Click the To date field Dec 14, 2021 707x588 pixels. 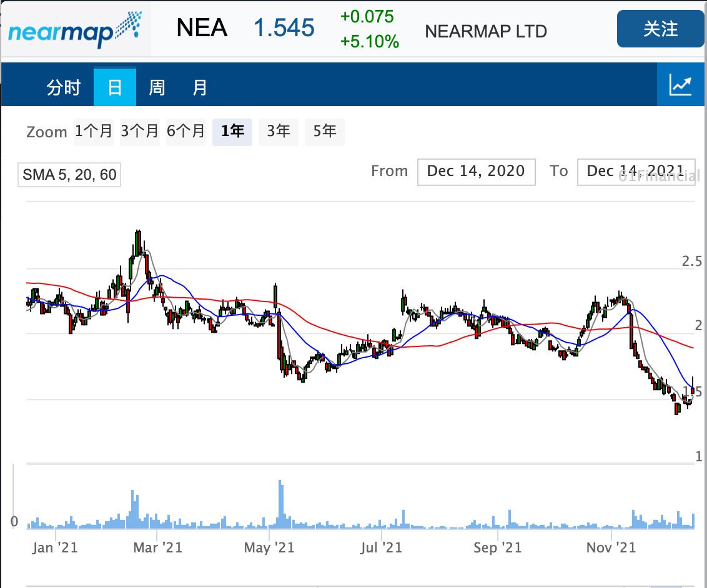pyautogui.click(x=636, y=172)
